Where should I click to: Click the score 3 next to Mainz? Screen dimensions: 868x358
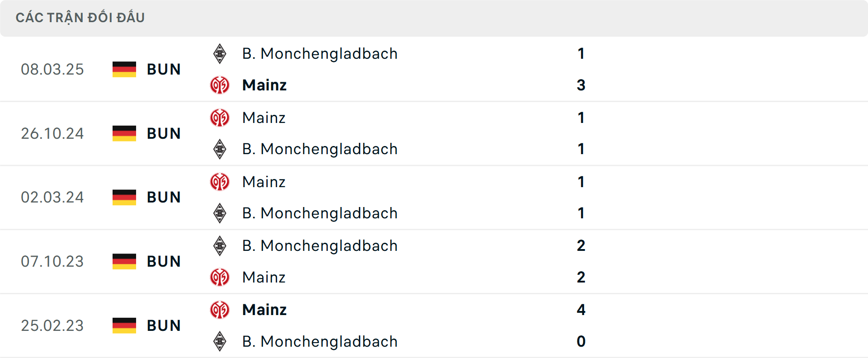click(x=581, y=85)
